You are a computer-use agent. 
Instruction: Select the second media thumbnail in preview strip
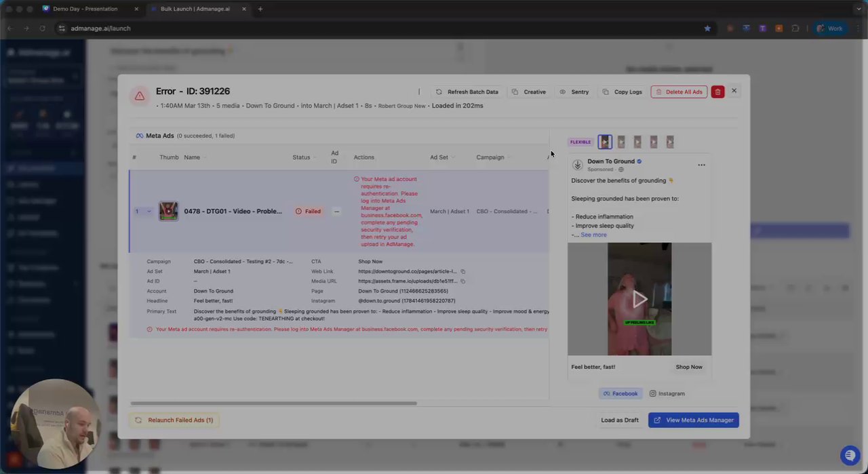[x=621, y=142]
